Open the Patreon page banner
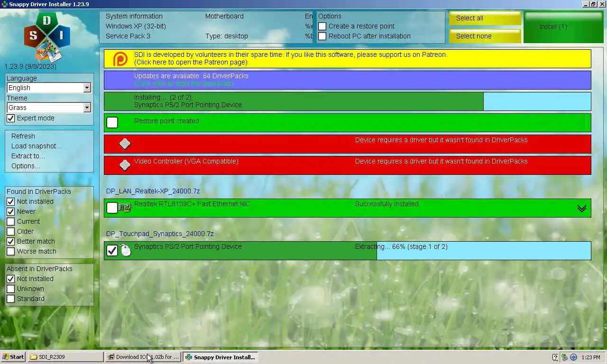The height and width of the screenshot is (364, 607). click(348, 59)
